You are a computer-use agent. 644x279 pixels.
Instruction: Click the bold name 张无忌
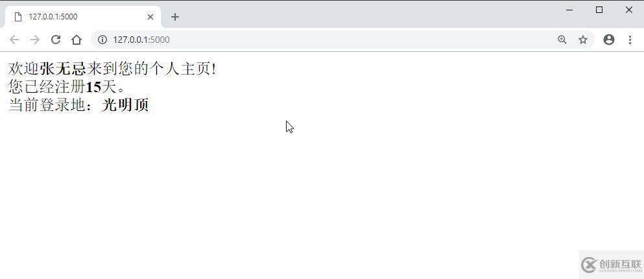[63, 69]
